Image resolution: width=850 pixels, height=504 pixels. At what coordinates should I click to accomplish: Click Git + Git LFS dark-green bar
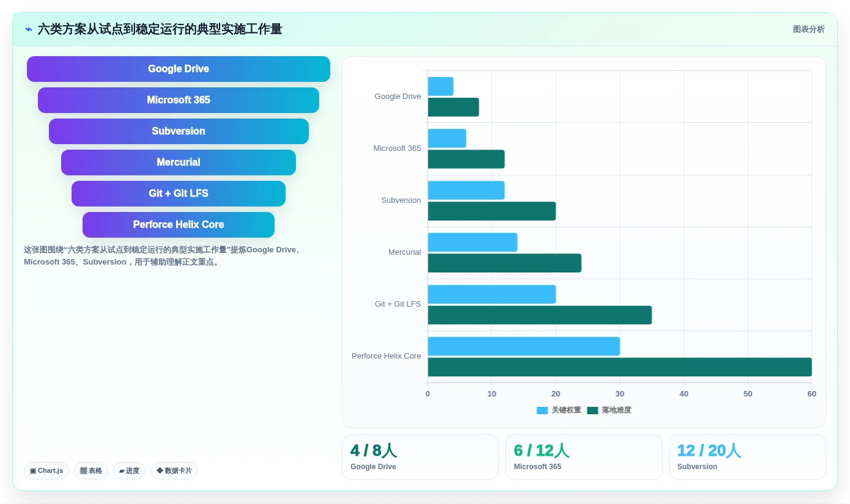540,315
